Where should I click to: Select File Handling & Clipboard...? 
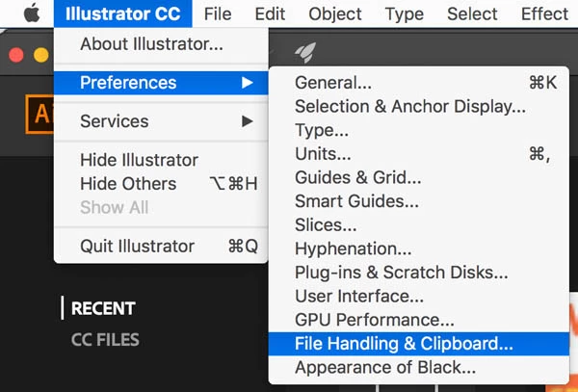click(419, 344)
